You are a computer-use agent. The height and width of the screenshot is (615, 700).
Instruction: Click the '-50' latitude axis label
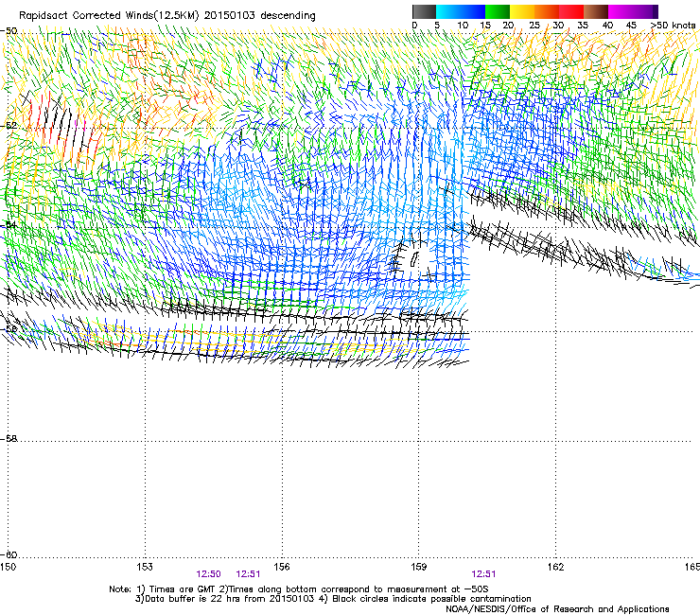click(x=9, y=31)
